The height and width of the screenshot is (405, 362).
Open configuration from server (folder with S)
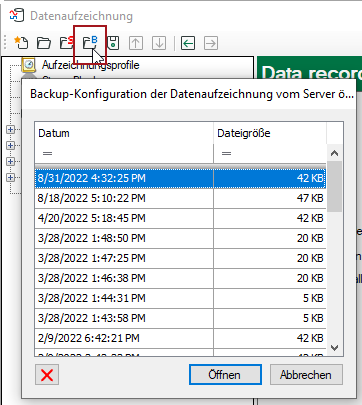(66, 43)
